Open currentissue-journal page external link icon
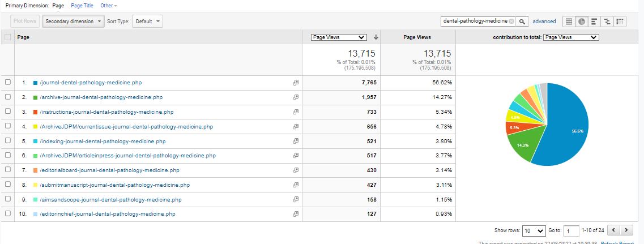Viewport: 644px width, 244px height. [296, 126]
